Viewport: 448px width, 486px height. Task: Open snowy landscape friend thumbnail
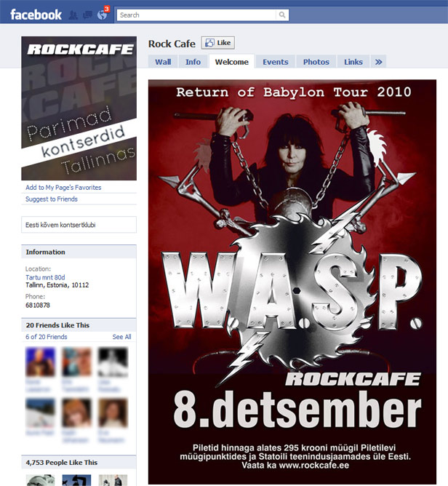pos(40,413)
